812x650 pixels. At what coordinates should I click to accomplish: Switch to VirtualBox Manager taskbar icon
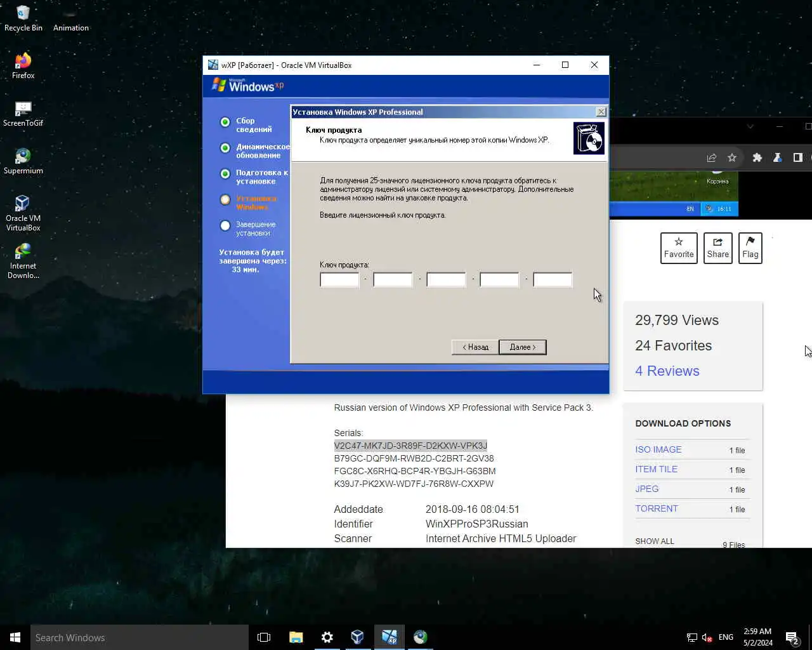[358, 637]
